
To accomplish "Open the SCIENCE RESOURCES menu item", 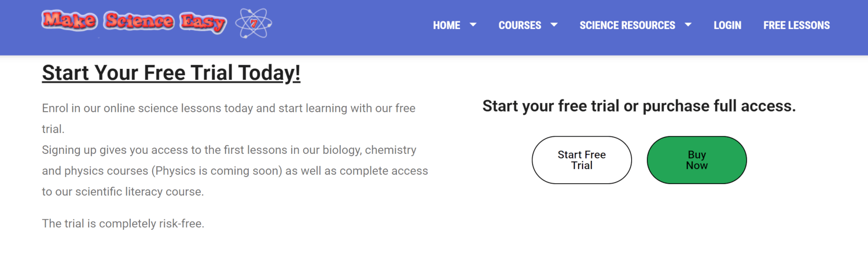I will pos(627,25).
